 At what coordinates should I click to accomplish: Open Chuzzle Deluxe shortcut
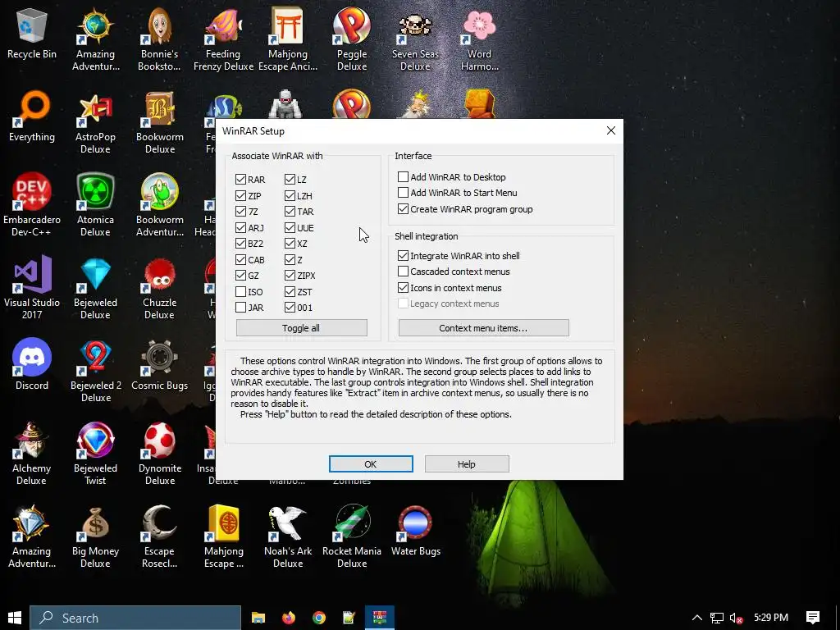160,290
